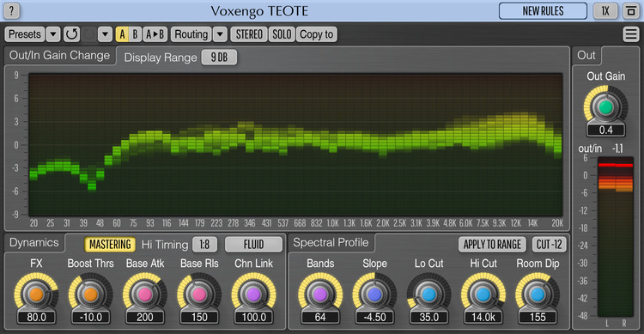The width and height of the screenshot is (644, 334).
Task: Click the Chn Link value 100.0
Action: coord(253,317)
